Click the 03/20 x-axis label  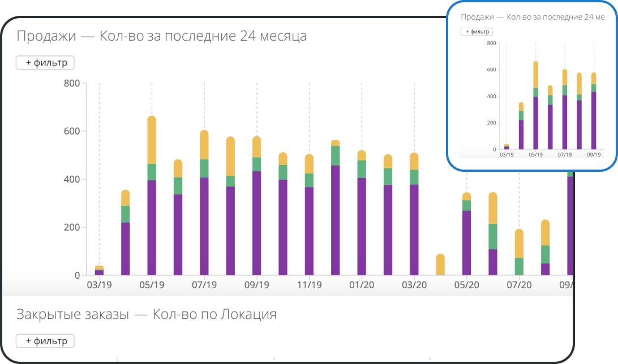coord(414,285)
